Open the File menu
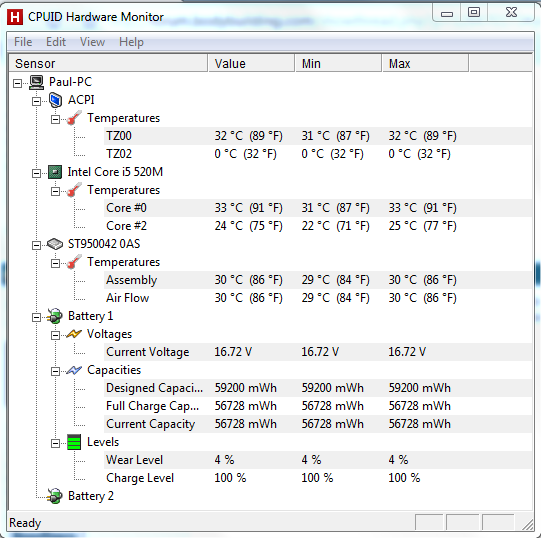Viewport: 541px width, 538px height. [x=23, y=42]
